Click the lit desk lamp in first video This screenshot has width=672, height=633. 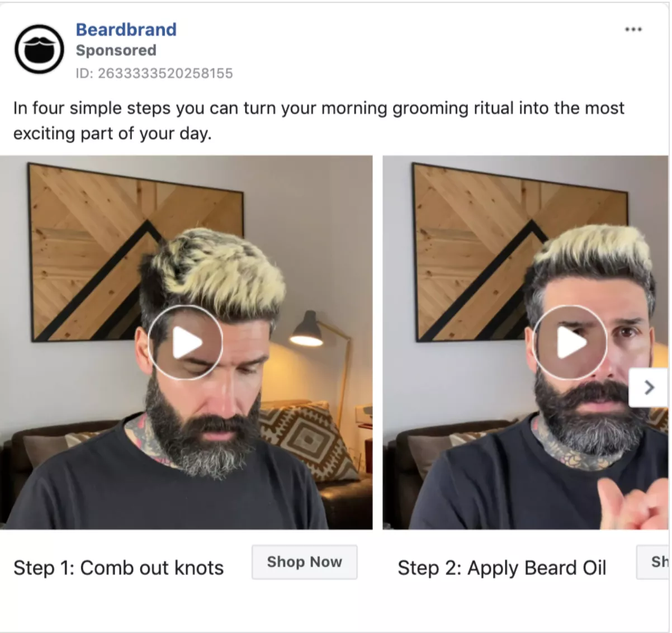click(307, 330)
